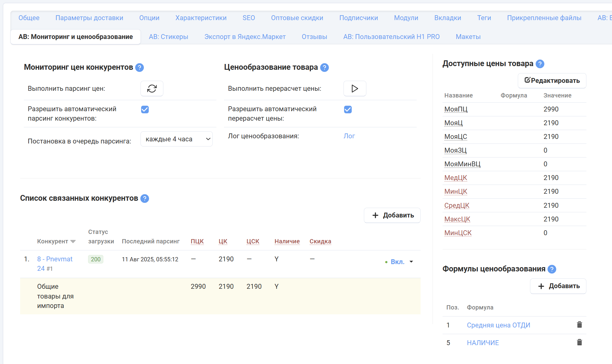Viewport: 612px width, 364px height.
Task: Click the Редактировать button
Action: 552,81
